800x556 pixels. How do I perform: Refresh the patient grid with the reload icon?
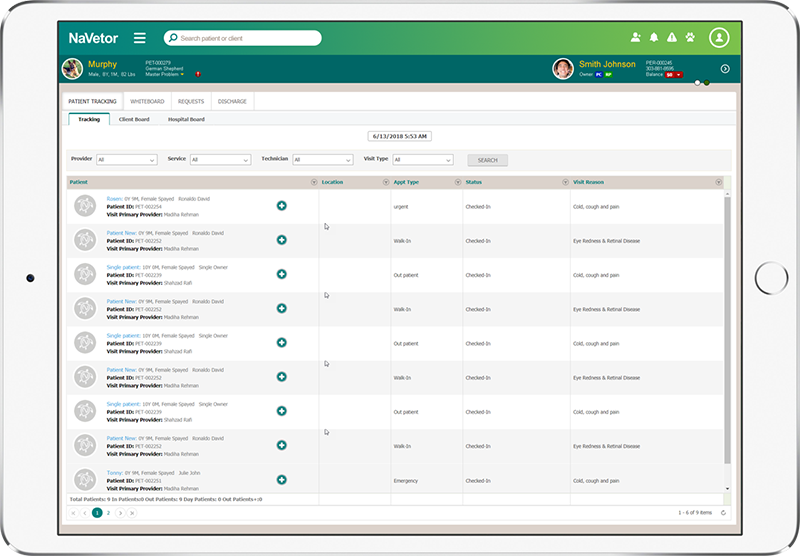(x=723, y=513)
